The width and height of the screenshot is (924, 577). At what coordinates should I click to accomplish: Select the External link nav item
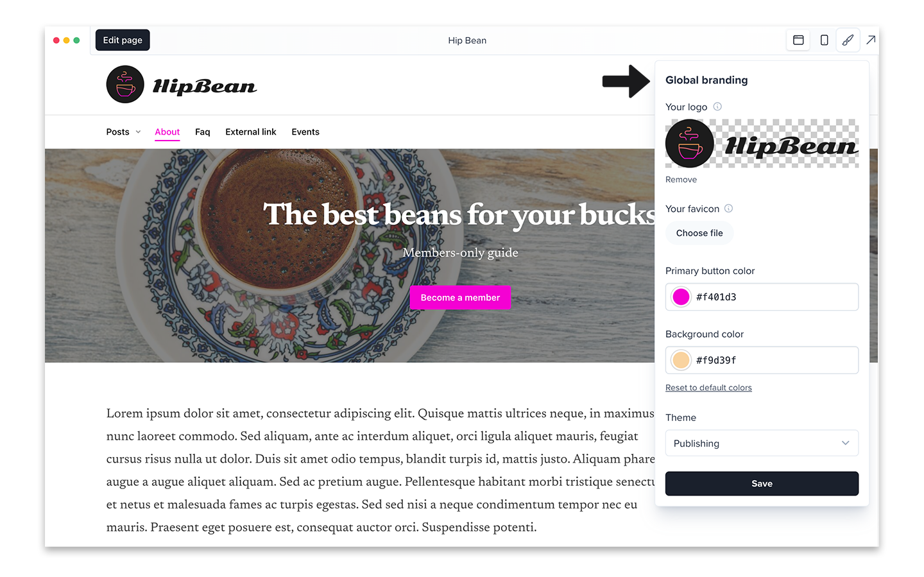(x=251, y=132)
